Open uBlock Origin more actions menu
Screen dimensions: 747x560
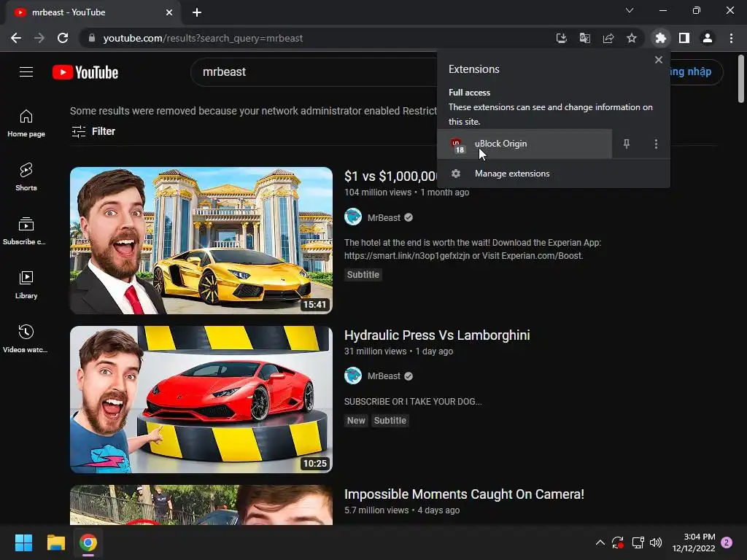656,144
